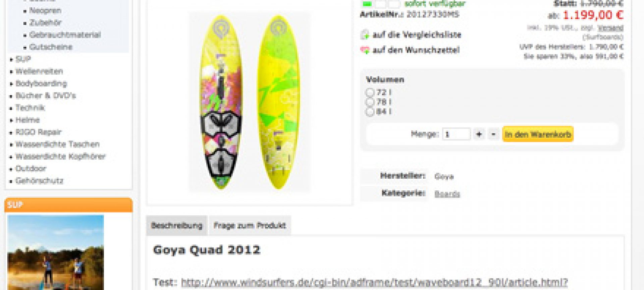This screenshot has width=644, height=290.
Task: Open Gebrauchtmaterial in the sidebar menu
Action: 65,35
